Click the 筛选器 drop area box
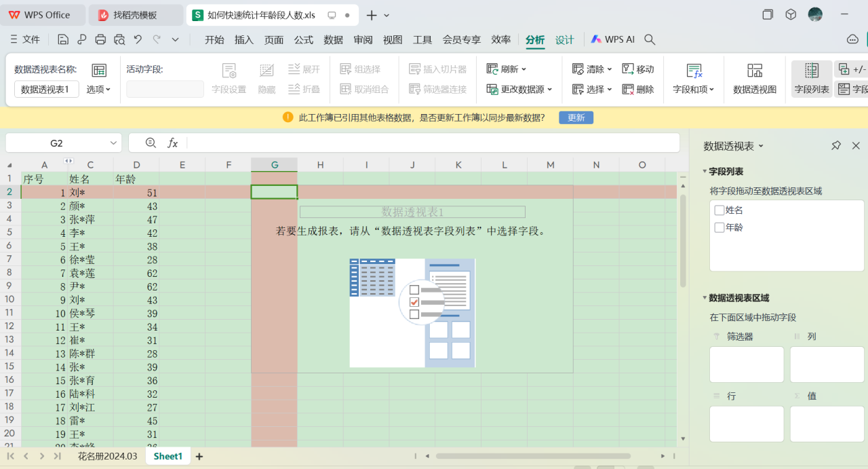The width and height of the screenshot is (868, 469). pyautogui.click(x=747, y=364)
